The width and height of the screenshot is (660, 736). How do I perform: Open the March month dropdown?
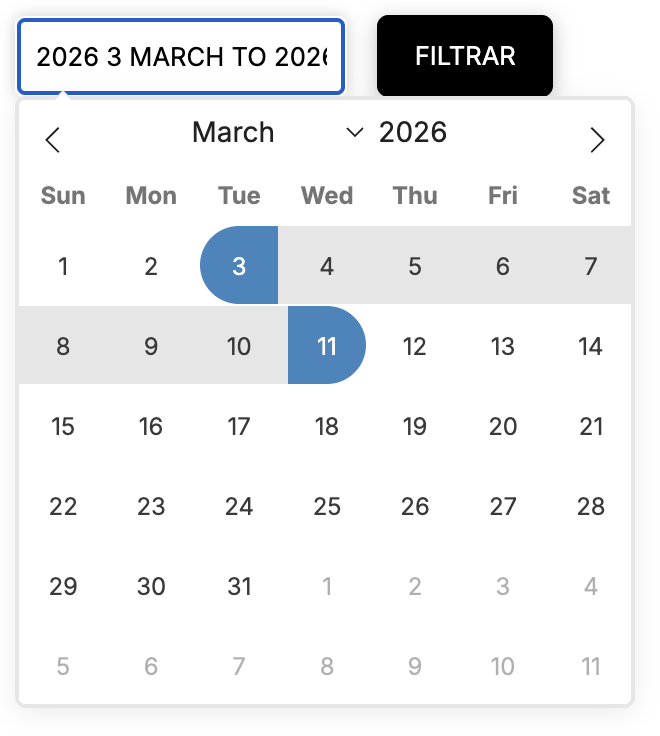[277, 133]
